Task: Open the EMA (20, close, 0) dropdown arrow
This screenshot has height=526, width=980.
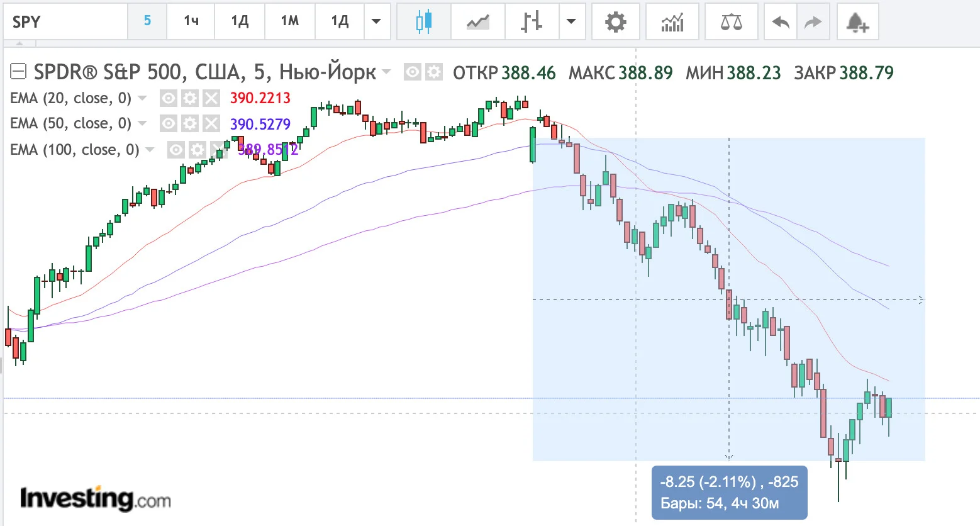Action: pyautogui.click(x=142, y=98)
